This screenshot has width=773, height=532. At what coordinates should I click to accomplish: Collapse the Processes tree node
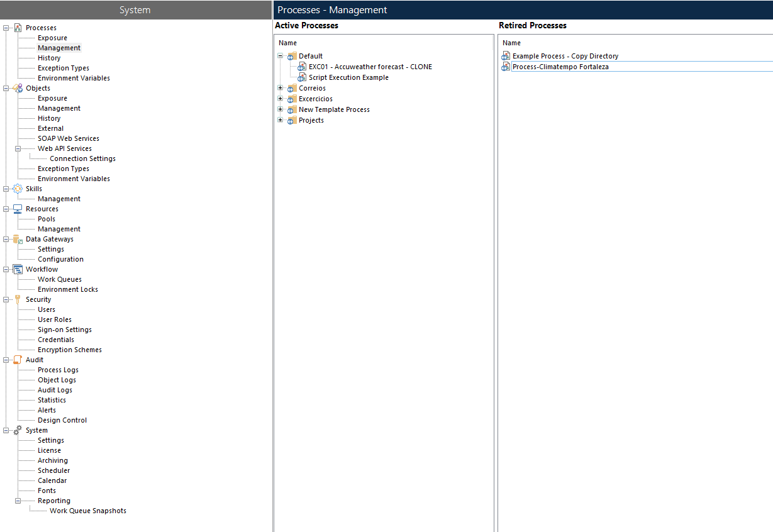point(6,28)
